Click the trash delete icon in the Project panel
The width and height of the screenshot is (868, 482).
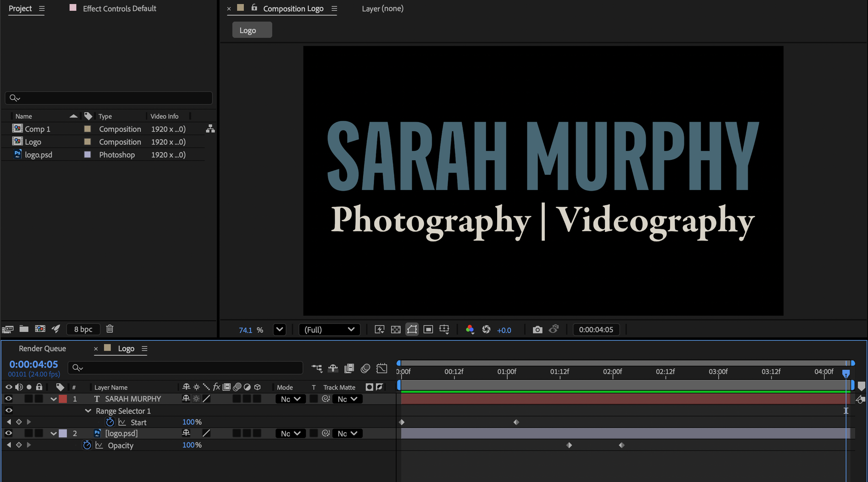click(110, 329)
